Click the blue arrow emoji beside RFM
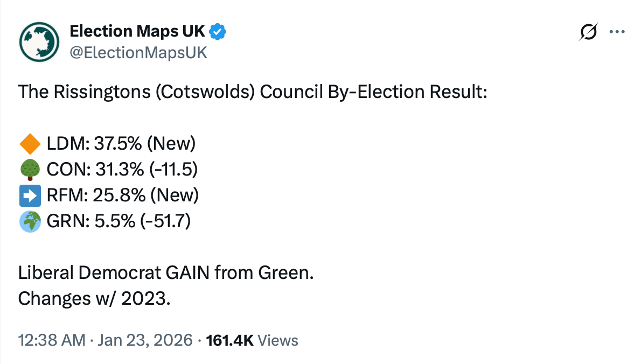This screenshot has height=364, width=641. [30, 196]
